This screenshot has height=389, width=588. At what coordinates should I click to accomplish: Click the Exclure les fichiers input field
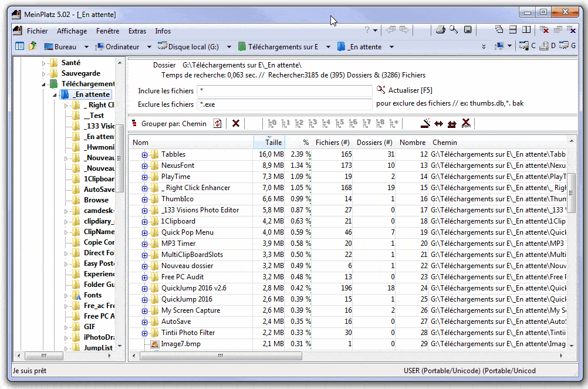(x=285, y=104)
